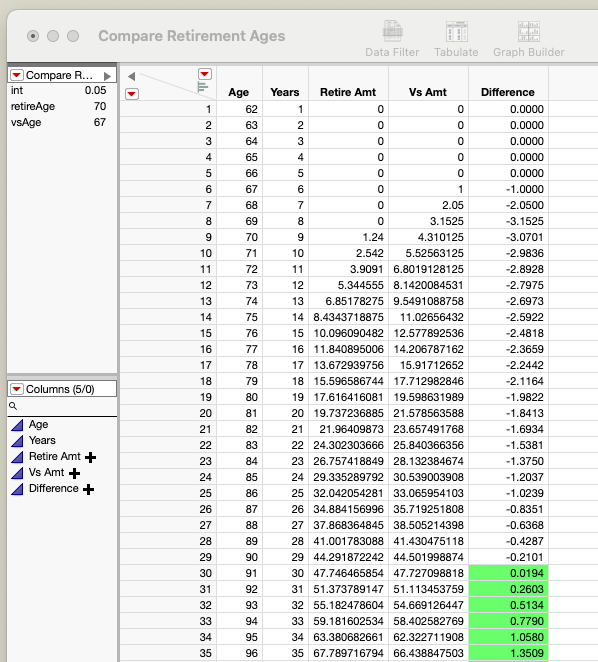Click the column search field
This screenshot has width=598, height=662.
coord(62,406)
